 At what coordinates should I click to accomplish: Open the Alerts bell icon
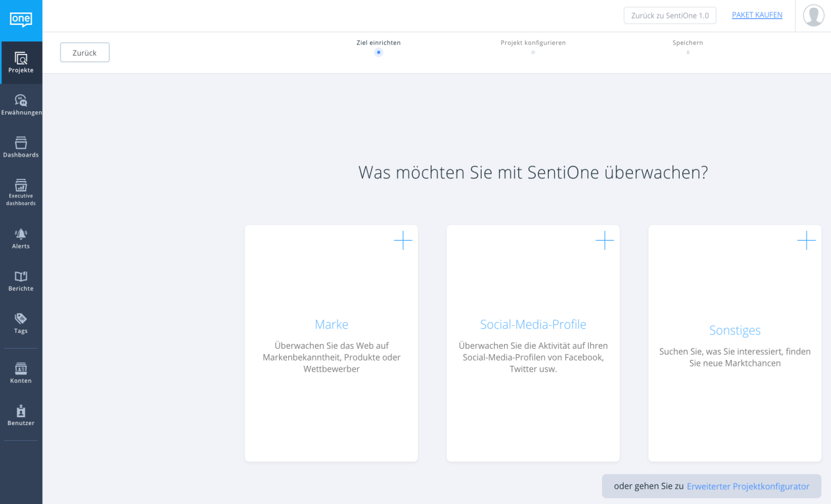[21, 234]
